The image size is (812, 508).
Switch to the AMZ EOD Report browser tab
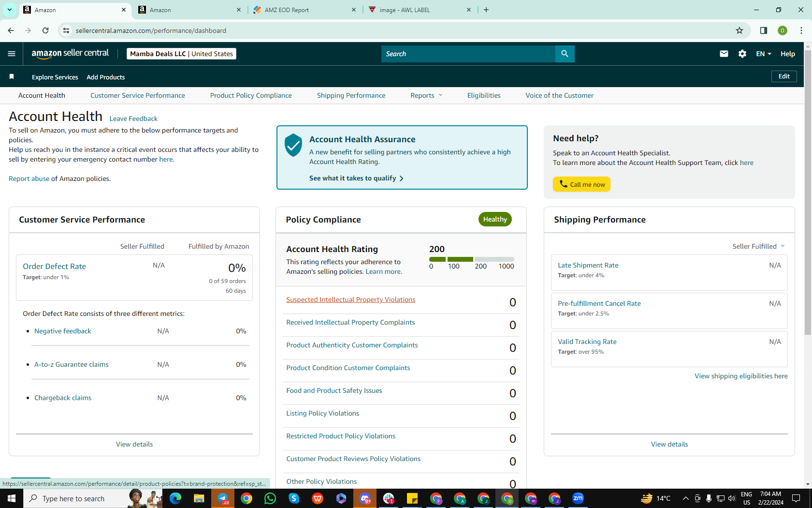pyautogui.click(x=304, y=10)
